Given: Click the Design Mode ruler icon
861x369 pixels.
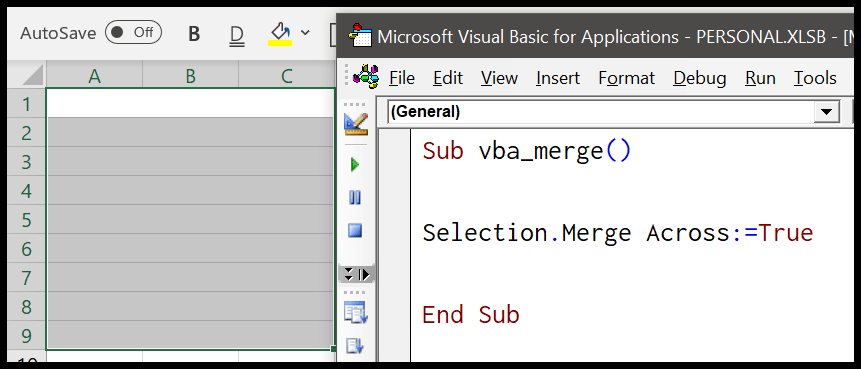Looking at the screenshot, I should (355, 124).
